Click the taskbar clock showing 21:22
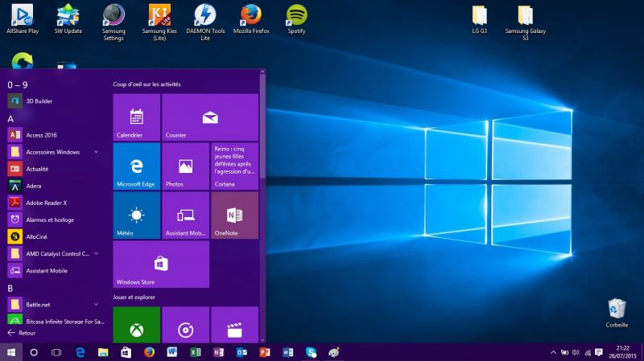The width and height of the screenshot is (644, 361). pyautogui.click(x=622, y=352)
